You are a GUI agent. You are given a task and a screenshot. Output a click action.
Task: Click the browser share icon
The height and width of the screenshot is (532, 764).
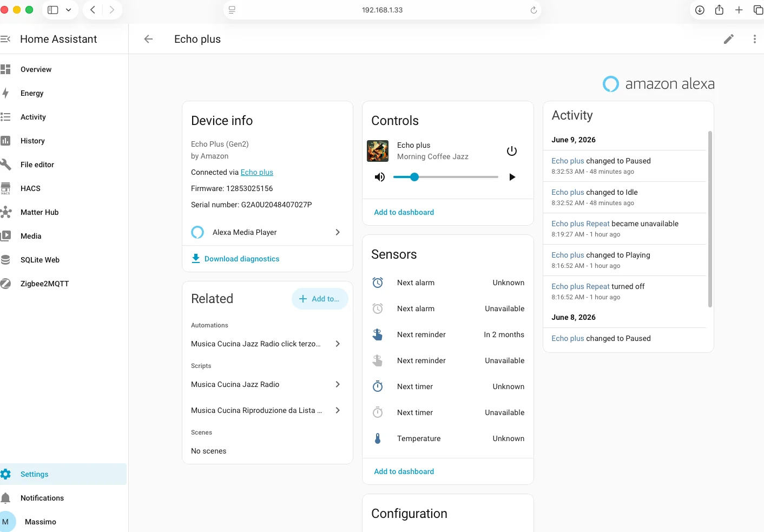coord(719,10)
